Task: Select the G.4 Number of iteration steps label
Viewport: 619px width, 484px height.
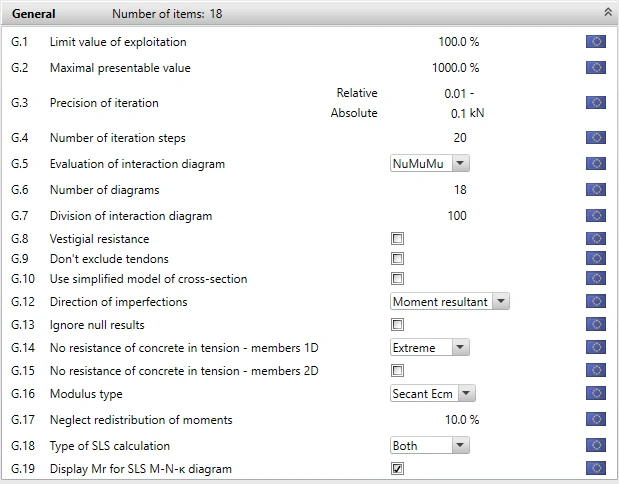Action: click(118, 138)
